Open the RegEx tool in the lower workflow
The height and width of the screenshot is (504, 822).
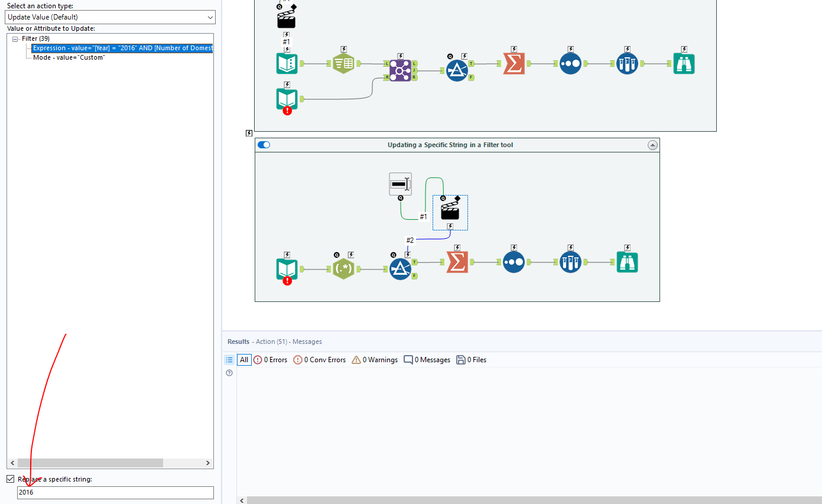(x=343, y=269)
